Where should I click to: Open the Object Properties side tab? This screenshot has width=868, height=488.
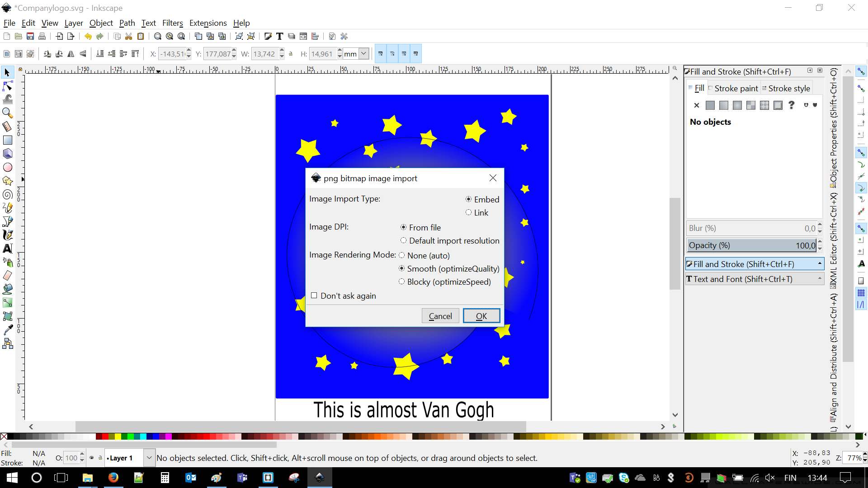click(x=833, y=128)
